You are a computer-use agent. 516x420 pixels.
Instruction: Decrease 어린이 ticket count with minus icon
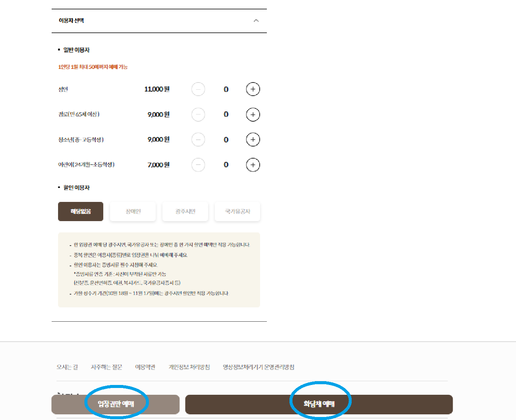[x=198, y=165]
